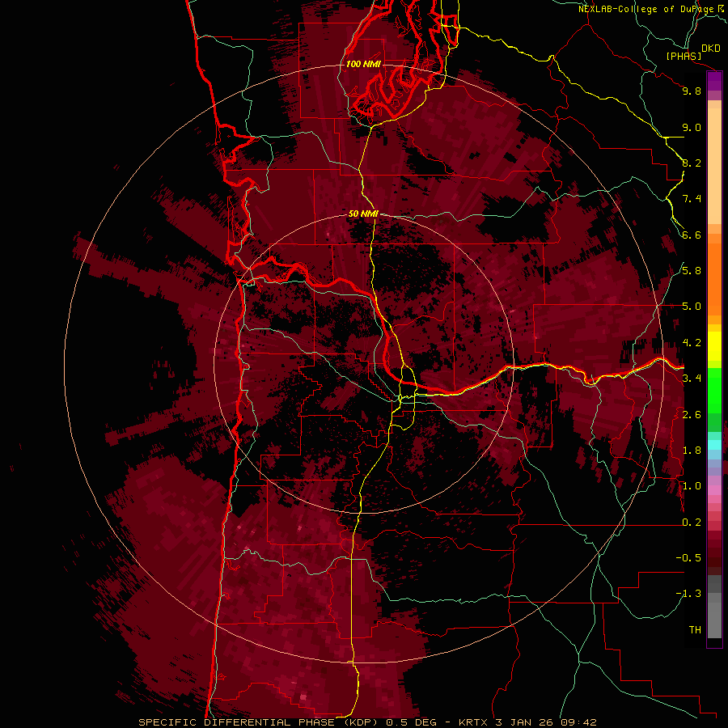Click the -1.3 legend value

tap(688, 594)
